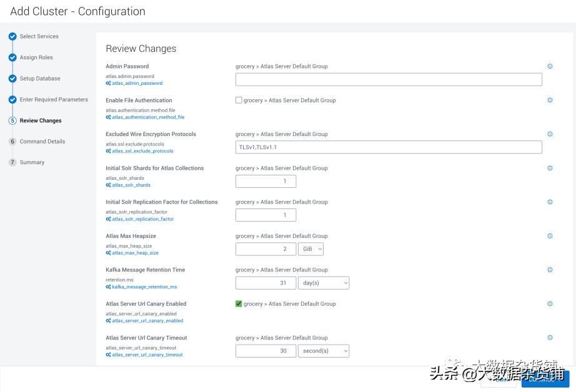Click the gear icon before atlas_solr_shards
576x392 pixels.
[x=109, y=185]
